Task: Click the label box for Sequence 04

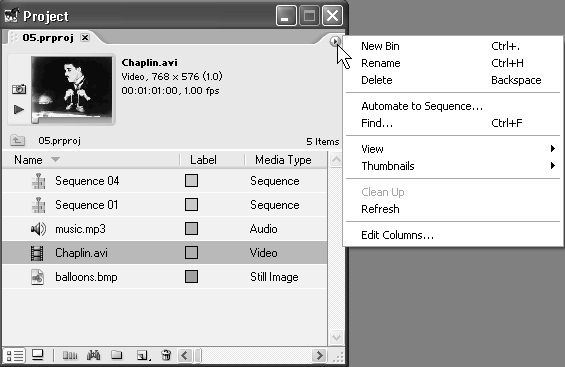Action: click(191, 181)
